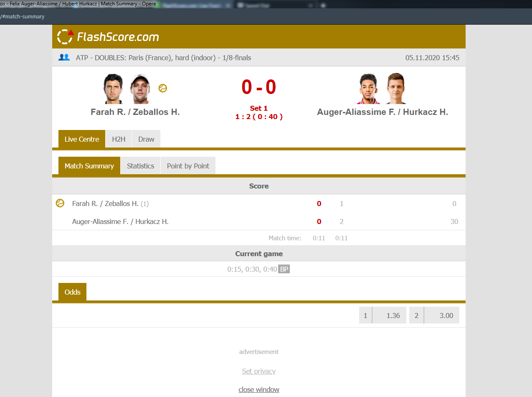Click the serving ball icon next to Zeballos photo
The height and width of the screenshot is (397, 532).
pyautogui.click(x=163, y=89)
